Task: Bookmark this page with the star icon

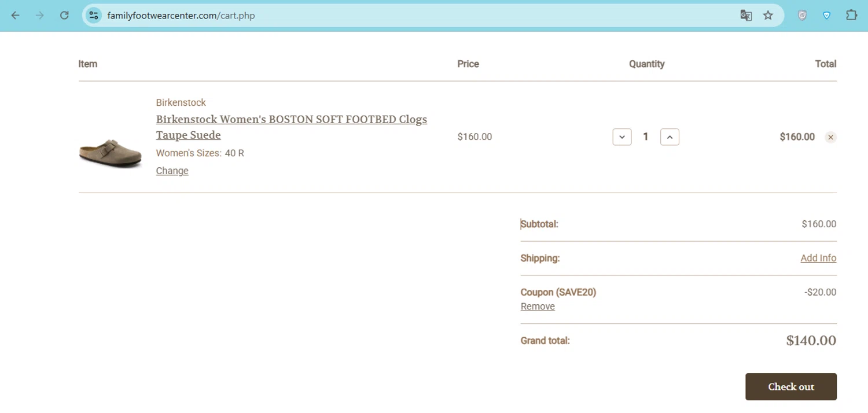Action: (x=768, y=16)
